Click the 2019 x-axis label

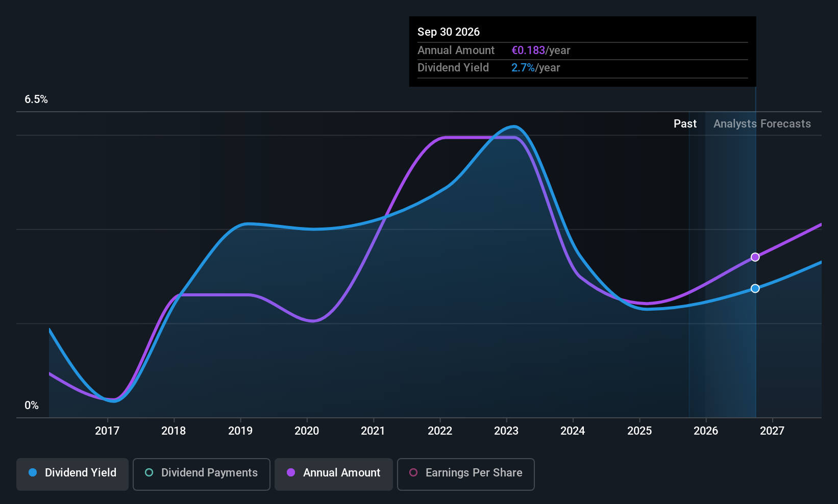pyautogui.click(x=240, y=431)
